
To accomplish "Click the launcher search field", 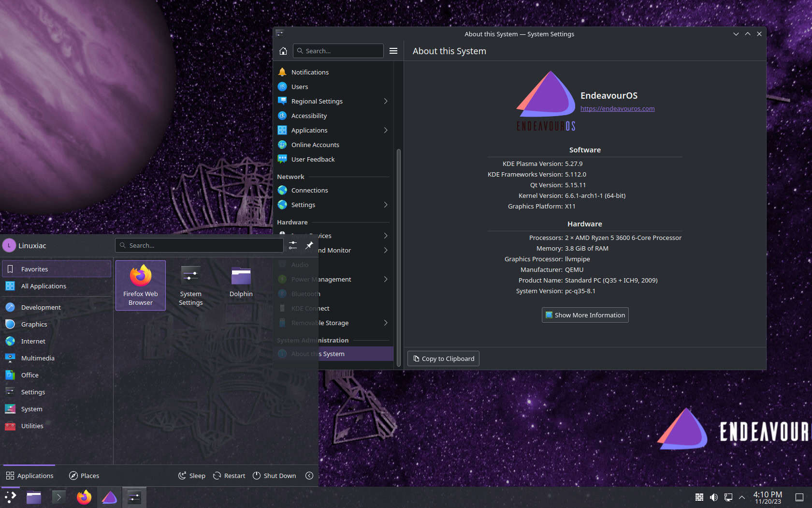I will [199, 245].
